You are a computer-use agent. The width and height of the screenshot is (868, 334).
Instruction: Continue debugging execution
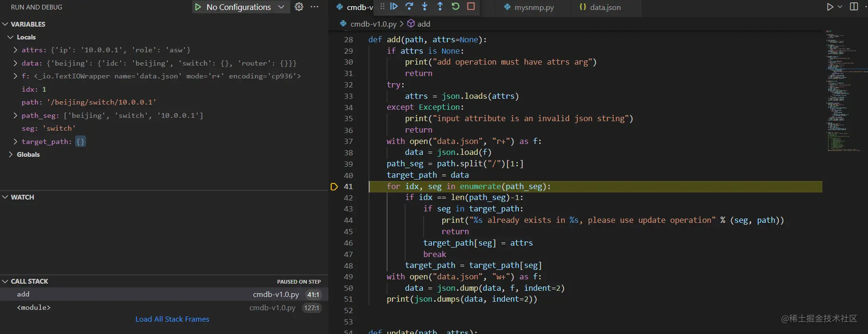pos(394,6)
